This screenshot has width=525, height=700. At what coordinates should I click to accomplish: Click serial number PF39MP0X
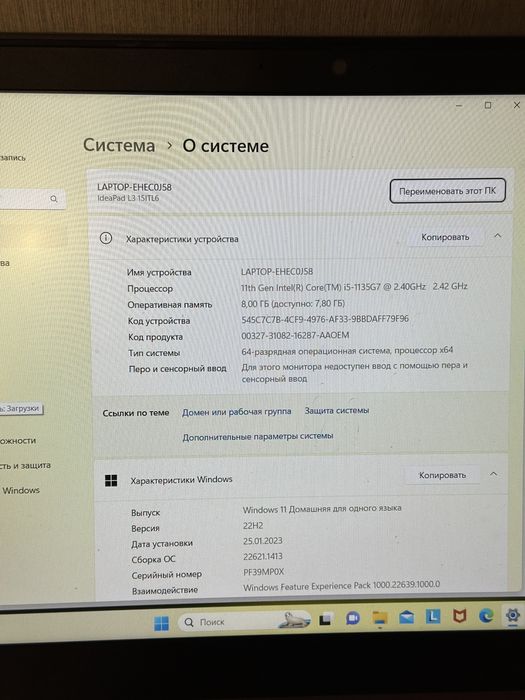click(263, 572)
